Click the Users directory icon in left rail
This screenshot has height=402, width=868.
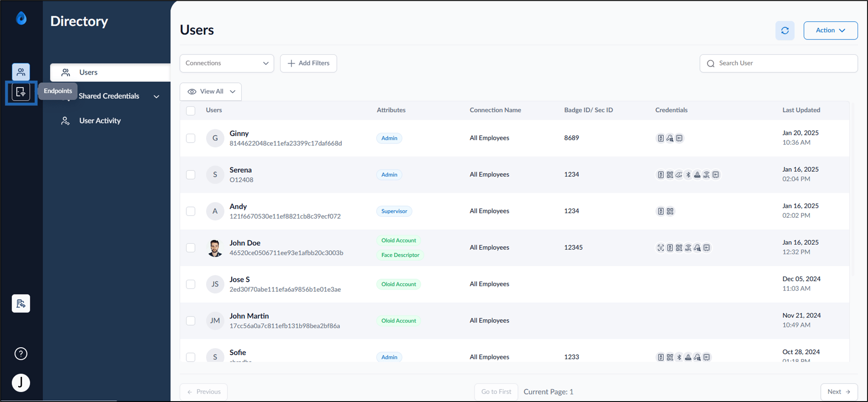point(21,72)
